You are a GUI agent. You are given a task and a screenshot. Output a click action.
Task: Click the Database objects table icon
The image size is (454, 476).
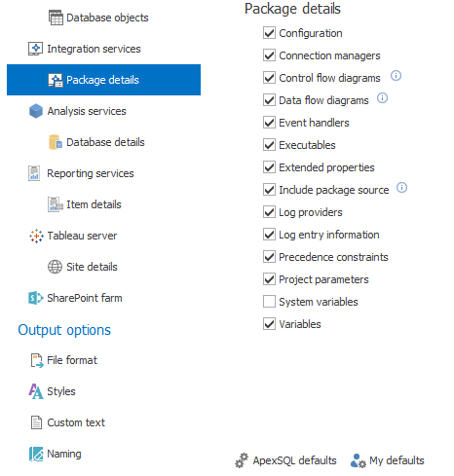click(x=56, y=18)
